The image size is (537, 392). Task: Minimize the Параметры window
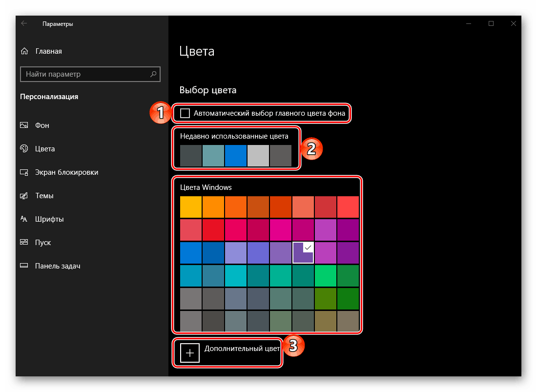[469, 23]
